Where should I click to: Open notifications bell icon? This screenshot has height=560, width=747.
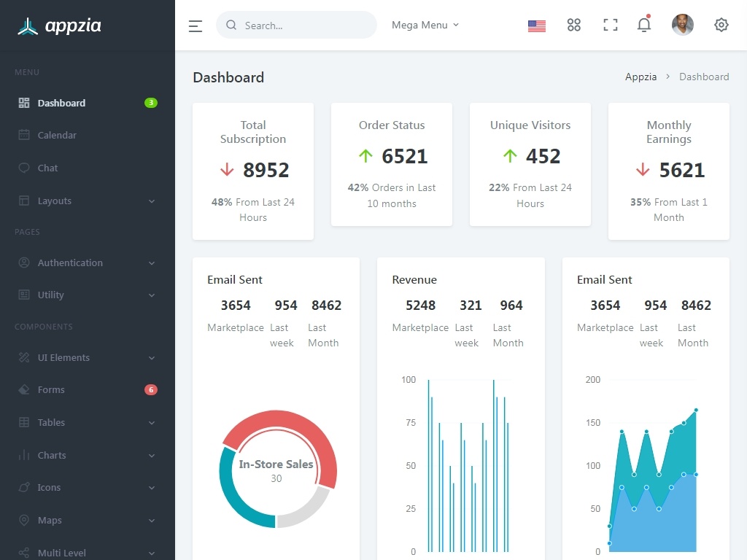(644, 24)
